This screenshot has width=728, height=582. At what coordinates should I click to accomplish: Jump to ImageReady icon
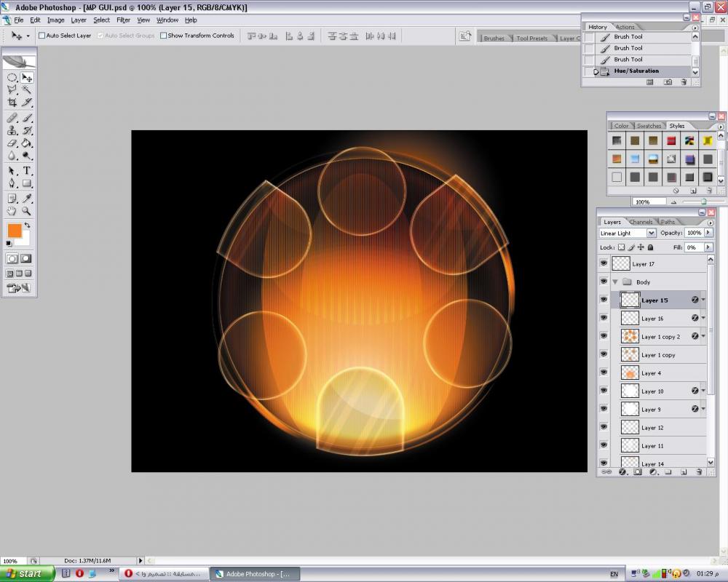pos(19,288)
